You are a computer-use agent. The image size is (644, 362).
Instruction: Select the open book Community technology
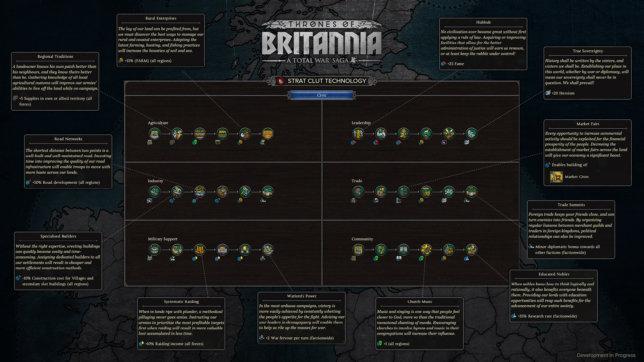point(404,250)
